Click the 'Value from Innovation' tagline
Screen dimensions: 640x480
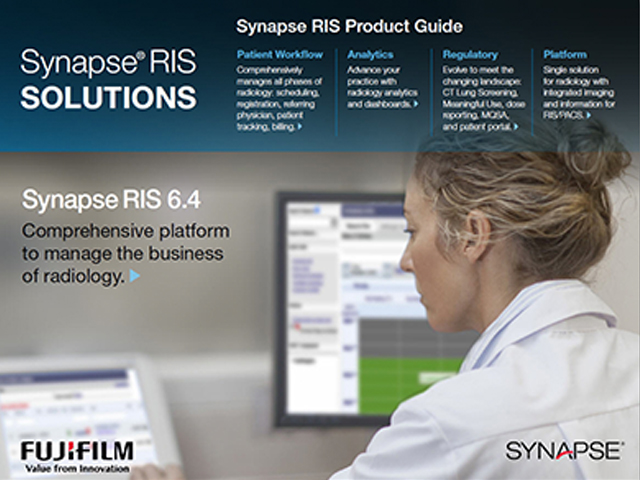pyautogui.click(x=76, y=467)
